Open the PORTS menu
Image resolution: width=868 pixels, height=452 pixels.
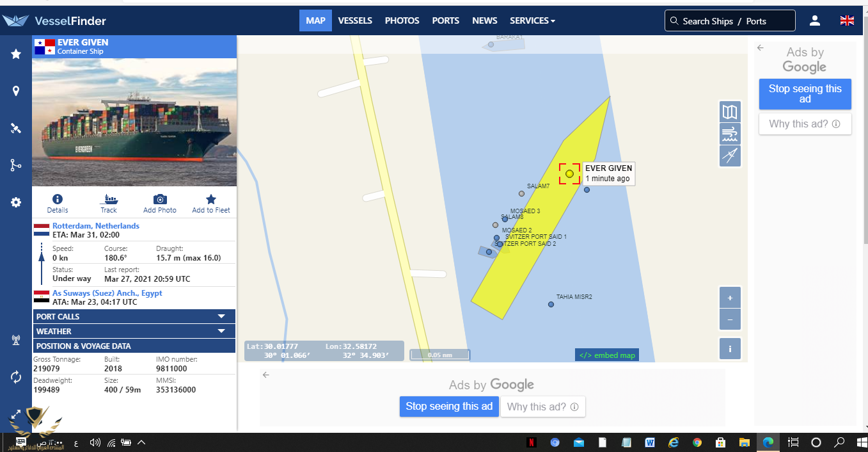tap(445, 20)
